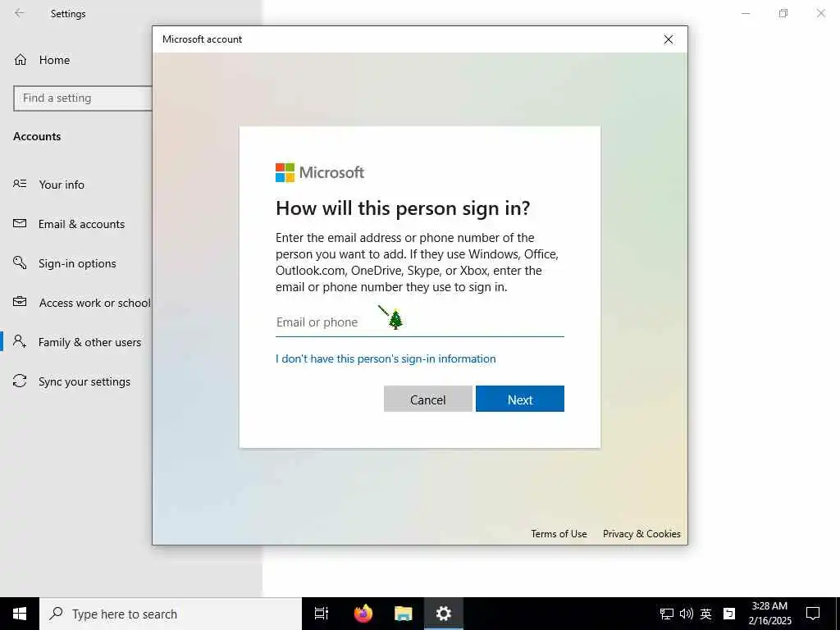
Task: Open the Terms of Use link
Action: [x=559, y=533]
